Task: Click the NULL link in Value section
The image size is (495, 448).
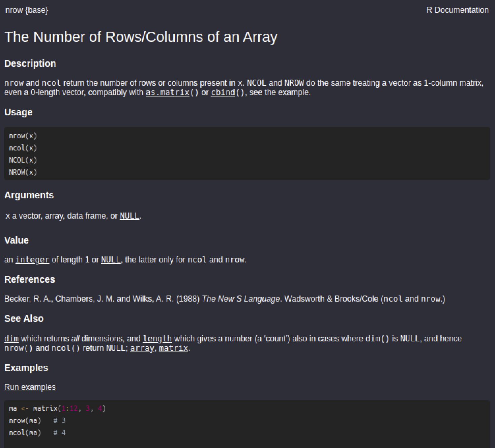Action: 110,260
